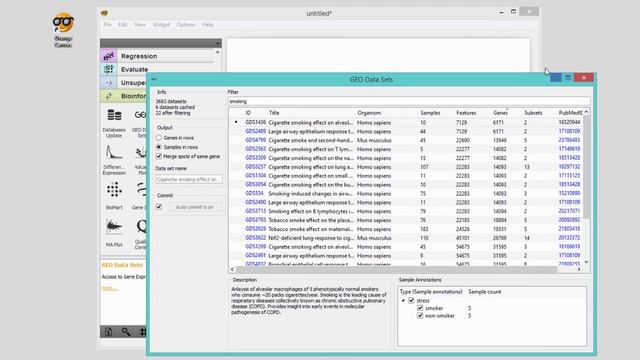The height and width of the screenshot is (360, 640).
Task: Open the Orange Canvas desktop shortcut
Action: point(63,30)
